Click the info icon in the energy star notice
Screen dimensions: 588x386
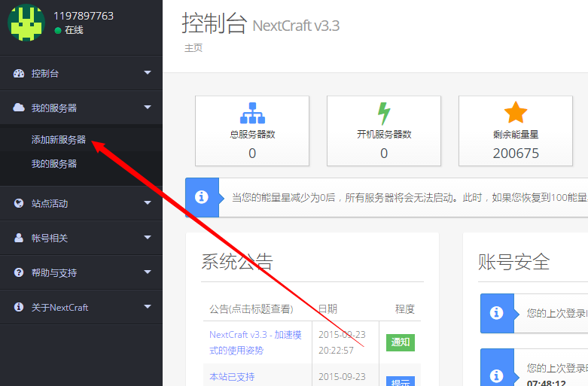pyautogui.click(x=201, y=196)
